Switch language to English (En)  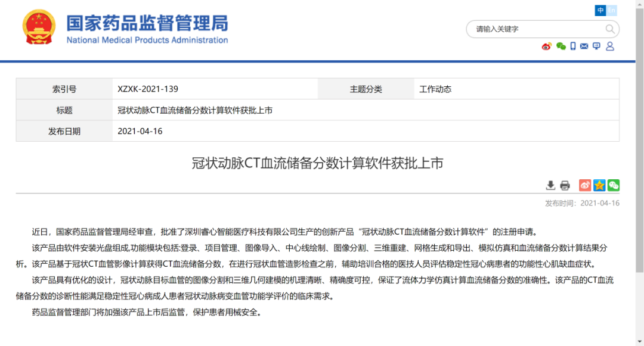[x=612, y=10]
